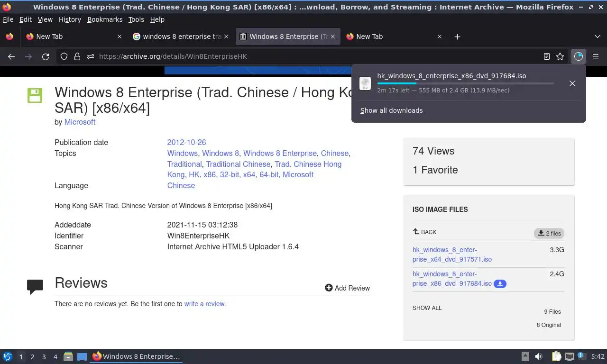This screenshot has width=607, height=364.
Task: Click the blue download badge beside x86 ISO
Action: (x=500, y=284)
